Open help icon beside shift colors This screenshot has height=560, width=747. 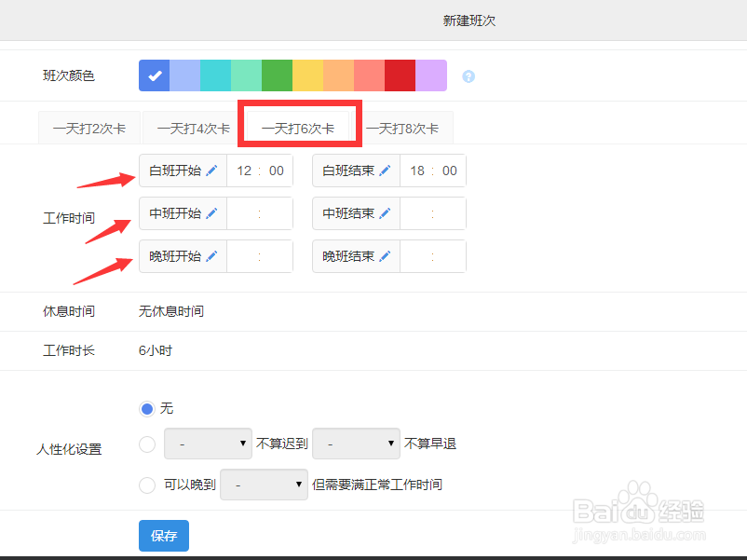click(x=469, y=76)
